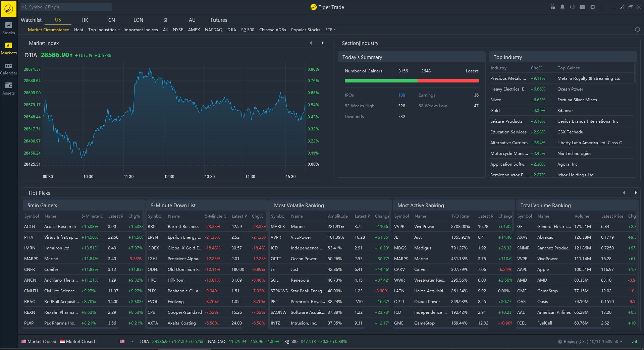Image resolution: width=644 pixels, height=350 pixels.
Task: Select the AMEX sub-tab
Action: click(x=194, y=30)
